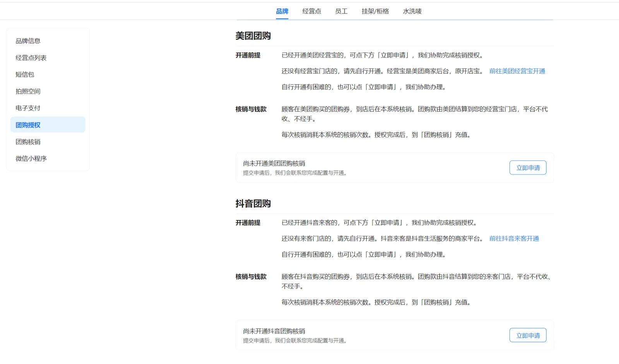Image resolution: width=619 pixels, height=364 pixels.
Task: Go to 短信包 in the sidebar
Action: tap(48, 74)
